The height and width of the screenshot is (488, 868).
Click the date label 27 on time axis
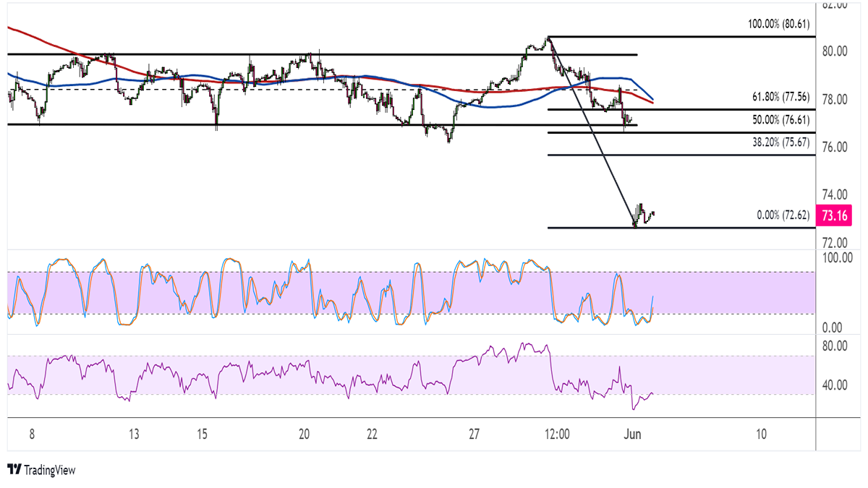click(x=475, y=435)
